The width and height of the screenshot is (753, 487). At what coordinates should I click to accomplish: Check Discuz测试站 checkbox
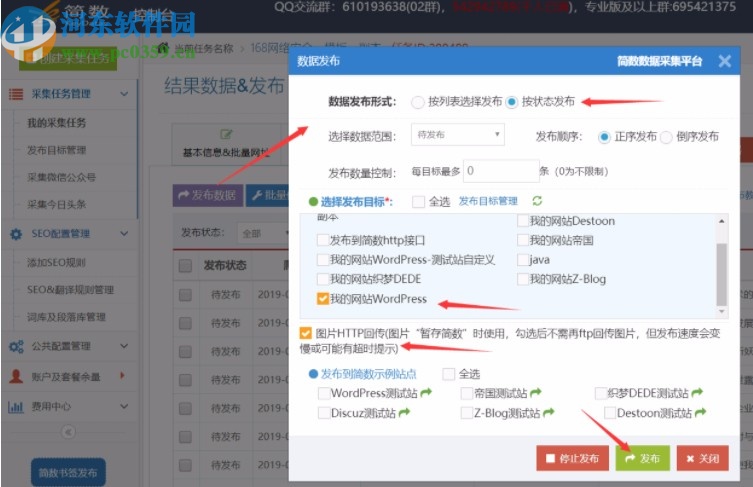[324, 413]
